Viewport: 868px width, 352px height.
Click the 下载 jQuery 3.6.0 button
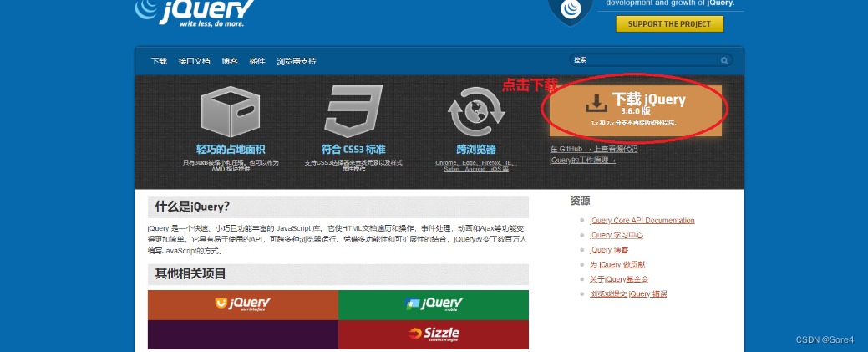pyautogui.click(x=636, y=110)
